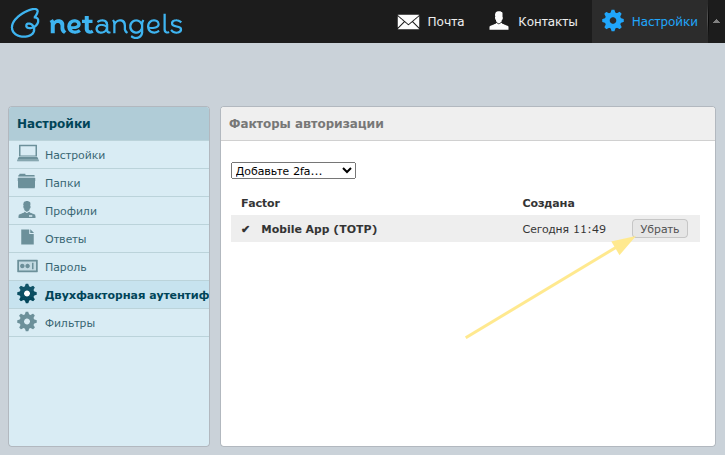The image size is (725, 455).
Task: Click the Создана column header
Action: click(548, 203)
